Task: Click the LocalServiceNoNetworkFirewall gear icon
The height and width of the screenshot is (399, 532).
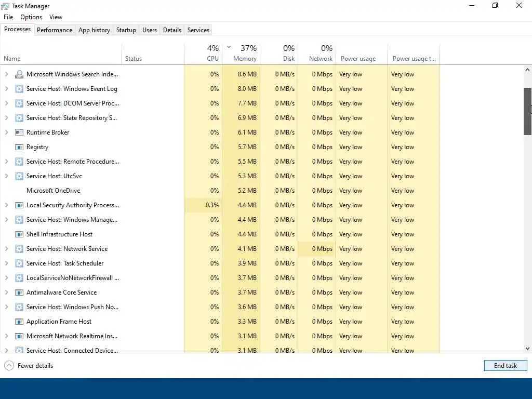Action: tap(19, 278)
